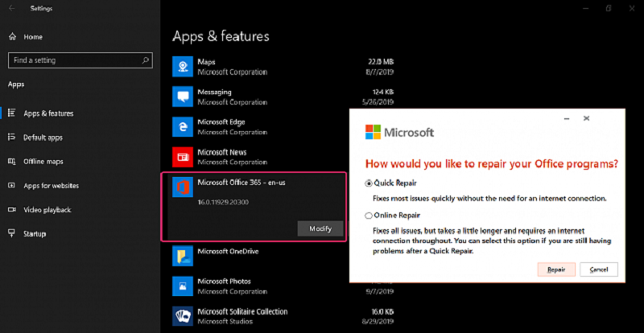Click the Default apps sidebar icon

pos(12,138)
